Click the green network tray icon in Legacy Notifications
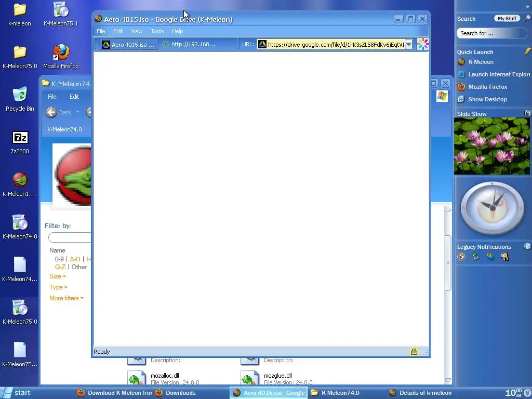The width and height of the screenshot is (532, 399). pos(476,257)
